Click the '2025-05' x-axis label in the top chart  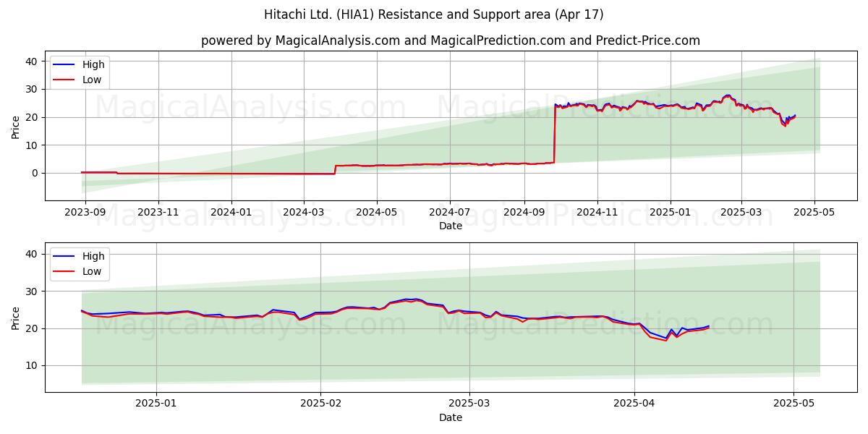click(814, 212)
